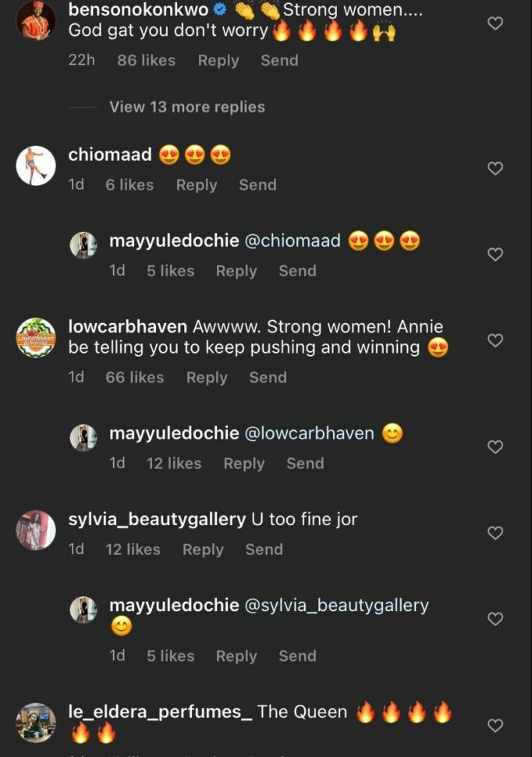View 66 likes on lowcarbhaven's comment
The image size is (532, 757).
(134, 378)
